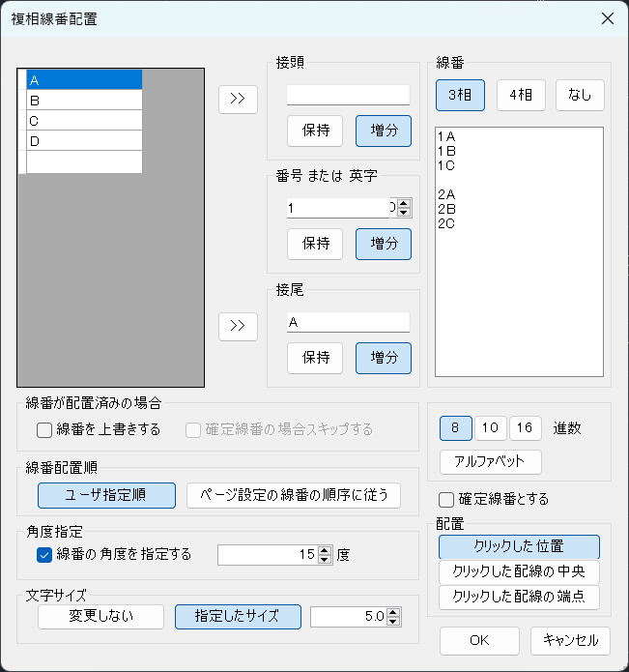Click 2C in the 線番 preview list
The width and height of the screenshot is (629, 672).
click(446, 223)
